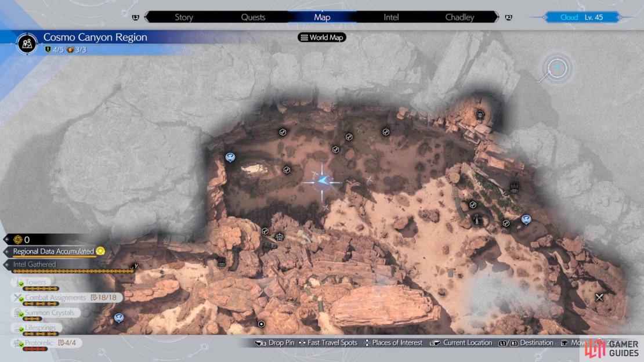Select the Intel Gathered heading

coord(34,264)
